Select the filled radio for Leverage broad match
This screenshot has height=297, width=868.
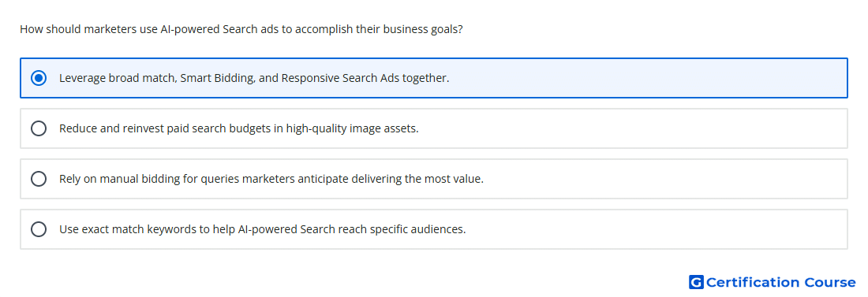(x=39, y=78)
